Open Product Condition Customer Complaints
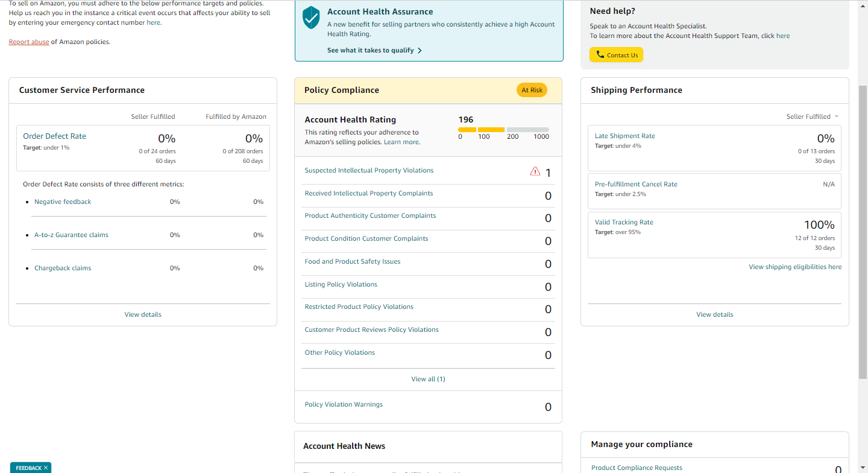The height and width of the screenshot is (473, 868). tap(366, 238)
